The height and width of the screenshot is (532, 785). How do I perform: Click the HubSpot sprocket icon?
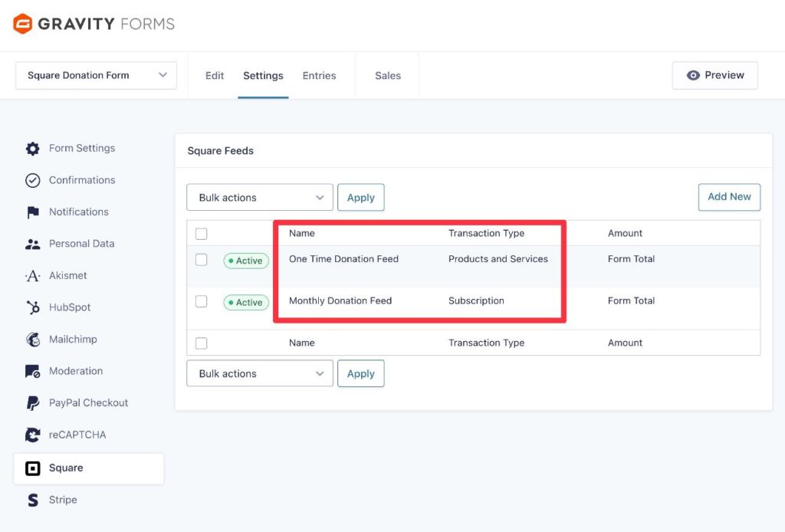click(x=33, y=307)
